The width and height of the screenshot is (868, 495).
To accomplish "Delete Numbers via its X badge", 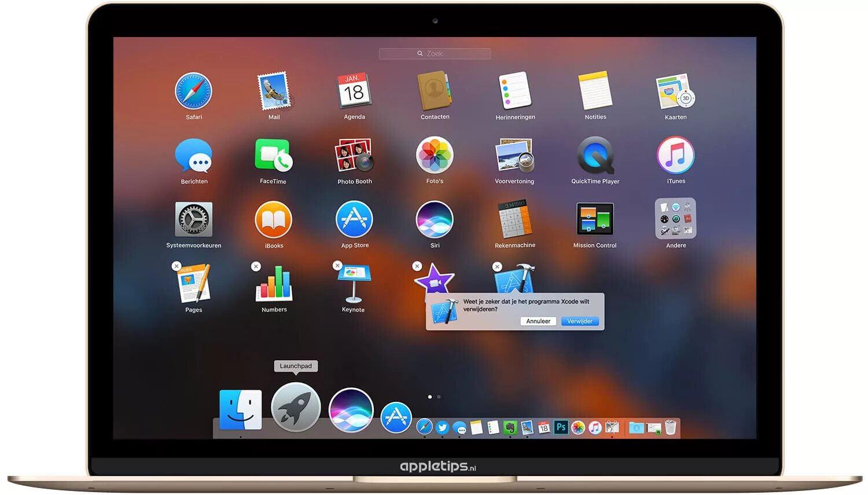I will tap(256, 266).
